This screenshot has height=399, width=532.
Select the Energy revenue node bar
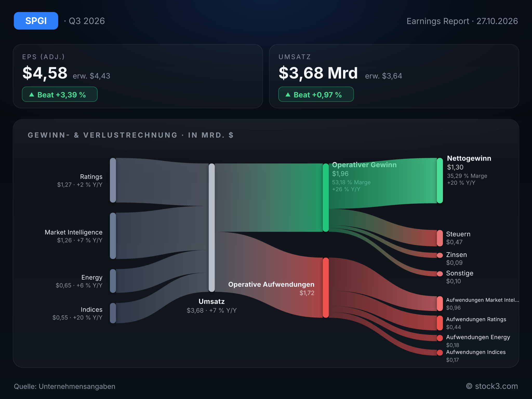113,281
